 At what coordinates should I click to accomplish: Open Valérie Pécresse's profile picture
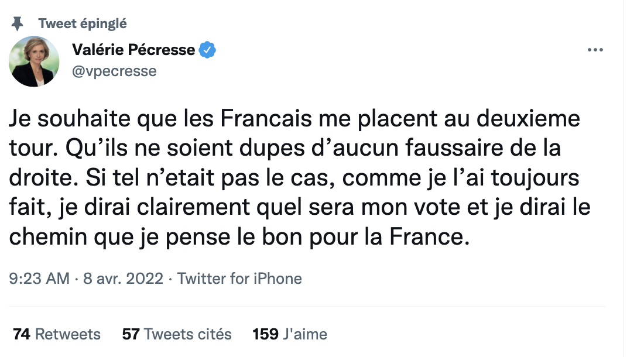[x=33, y=61]
